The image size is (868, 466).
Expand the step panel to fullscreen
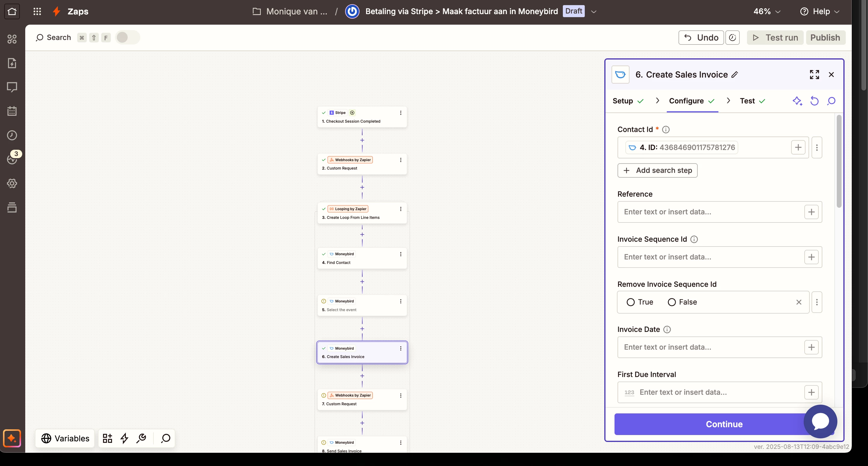tap(815, 75)
